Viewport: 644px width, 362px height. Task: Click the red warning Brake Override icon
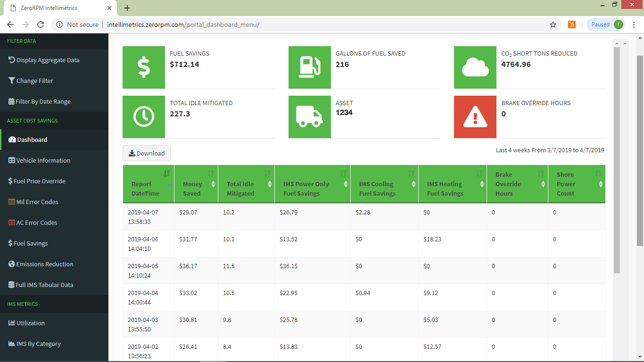[x=475, y=117]
